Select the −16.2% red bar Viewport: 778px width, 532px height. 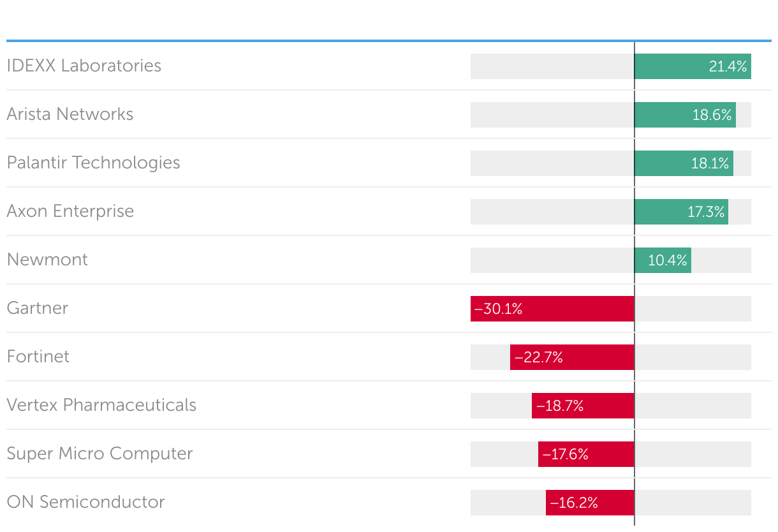[590, 503]
